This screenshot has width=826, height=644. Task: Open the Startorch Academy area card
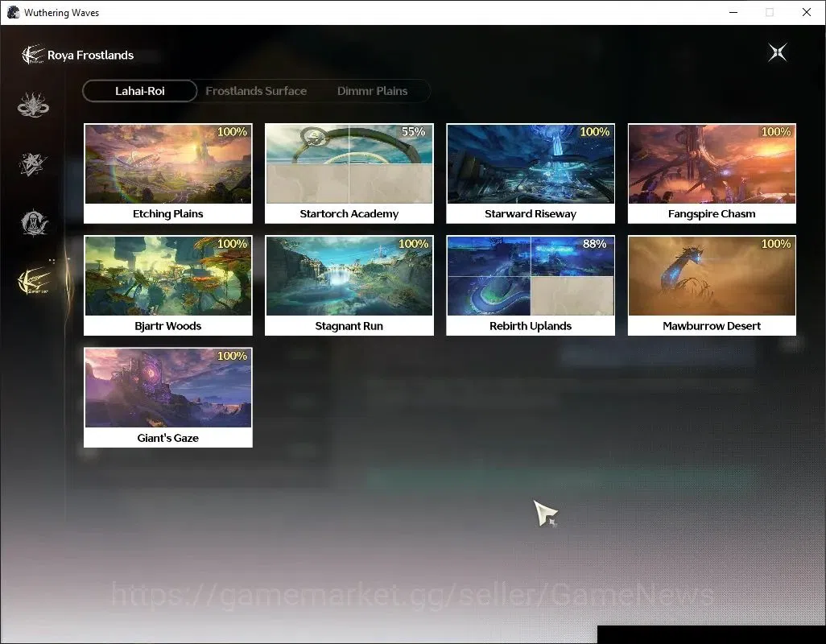click(349, 174)
